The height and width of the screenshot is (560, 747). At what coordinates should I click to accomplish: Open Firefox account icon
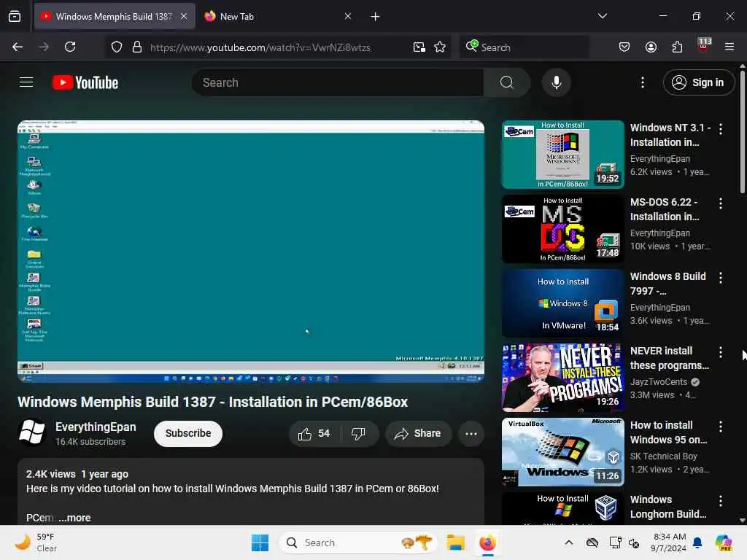[651, 47]
